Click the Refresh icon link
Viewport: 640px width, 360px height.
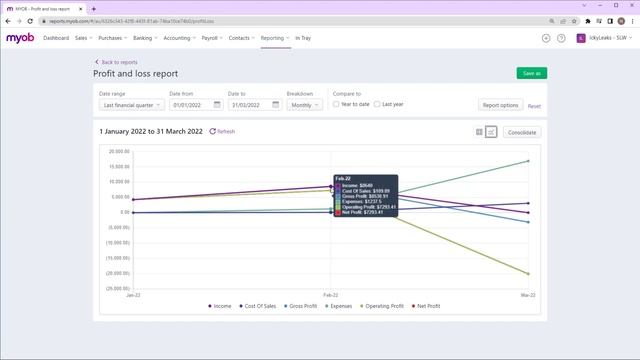(222, 131)
